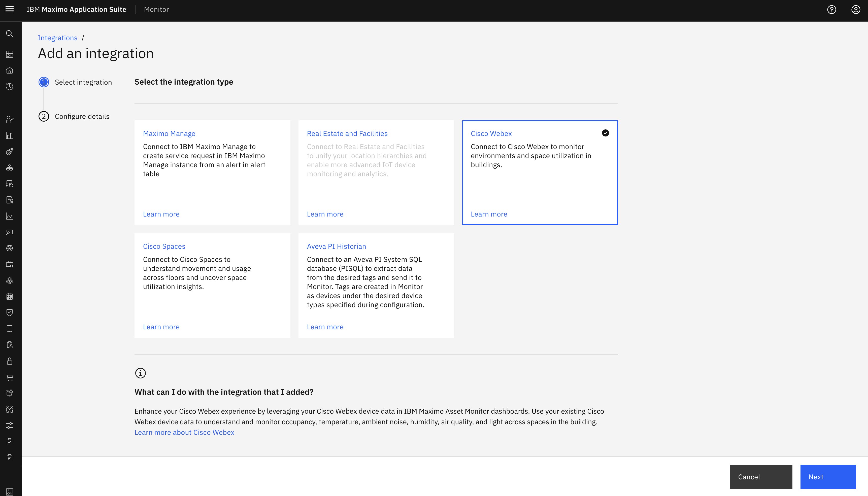Viewport: 868px width, 496px height.
Task: Click the padlock sidebar icon
Action: point(10,361)
